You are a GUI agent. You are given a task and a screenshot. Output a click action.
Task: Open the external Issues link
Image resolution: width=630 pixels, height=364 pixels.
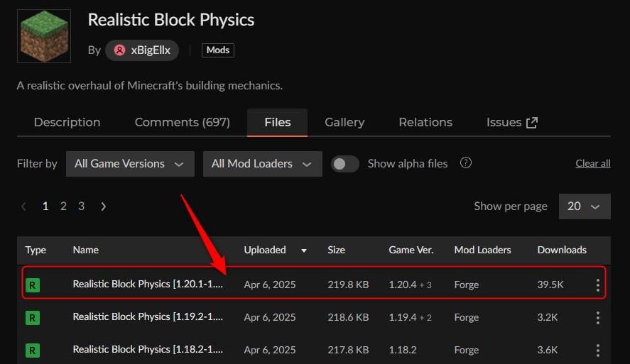pos(511,122)
